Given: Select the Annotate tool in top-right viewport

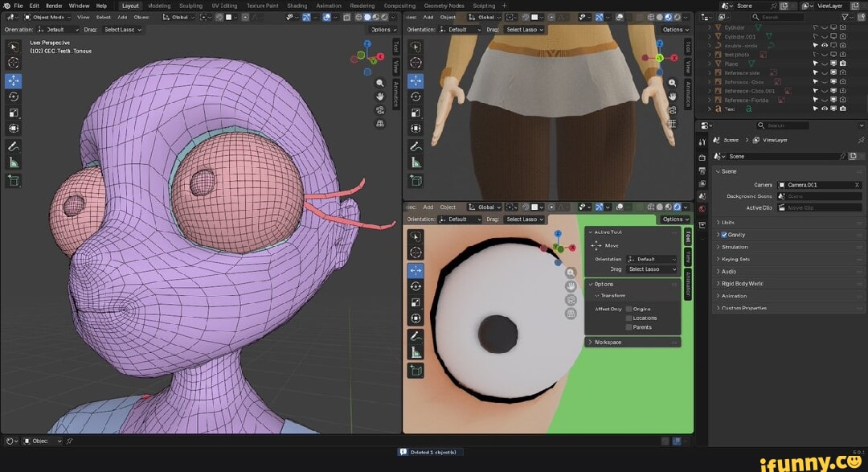Looking at the screenshot, I should (416, 146).
